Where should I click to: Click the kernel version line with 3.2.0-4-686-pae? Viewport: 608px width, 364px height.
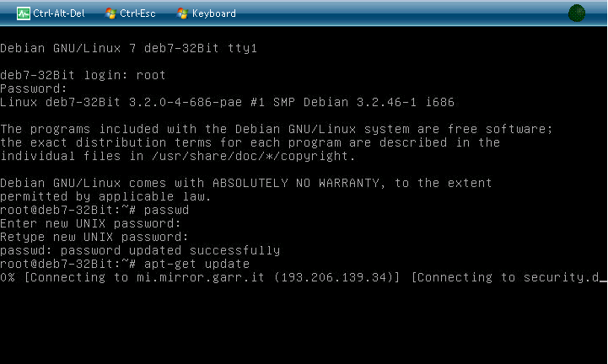[x=227, y=102]
